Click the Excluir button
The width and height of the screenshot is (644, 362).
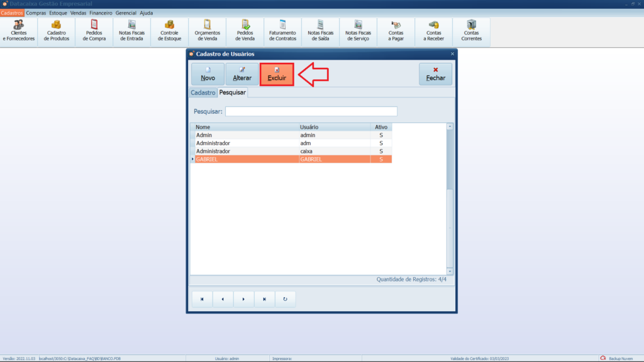point(277,74)
